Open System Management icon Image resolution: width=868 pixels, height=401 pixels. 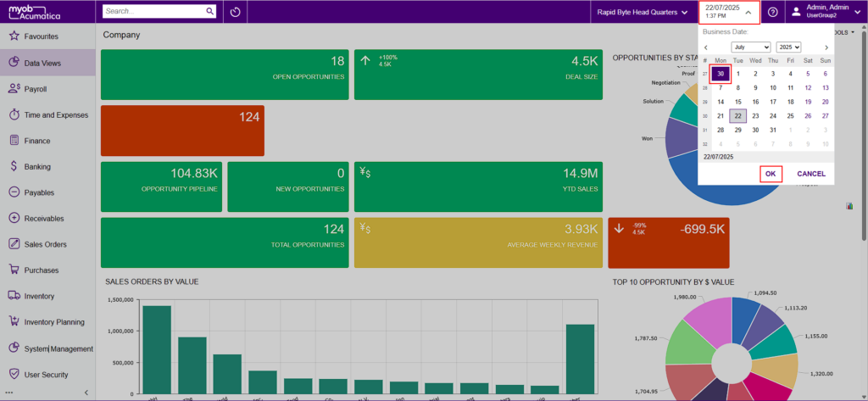point(14,348)
